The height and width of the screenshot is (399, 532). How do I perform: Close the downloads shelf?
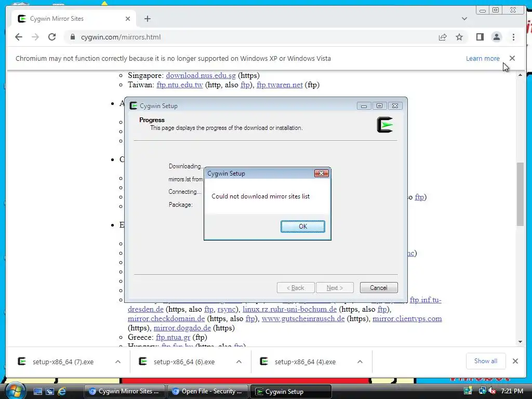(x=515, y=361)
